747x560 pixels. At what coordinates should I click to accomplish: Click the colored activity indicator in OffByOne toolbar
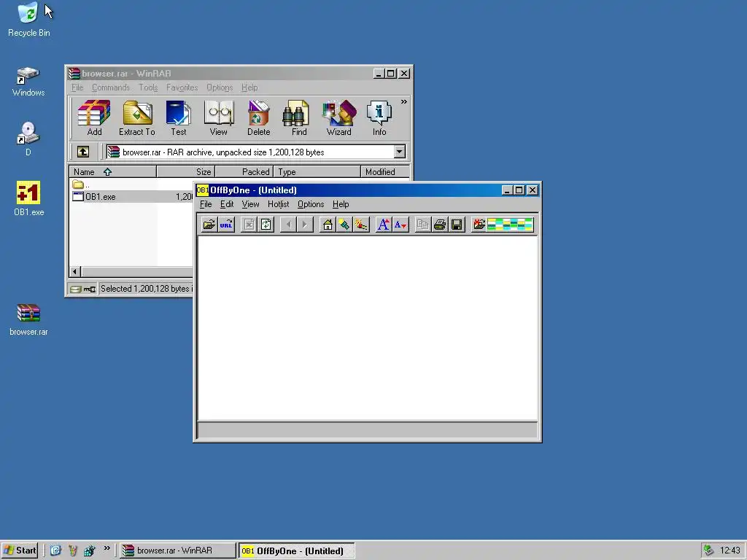tap(510, 225)
